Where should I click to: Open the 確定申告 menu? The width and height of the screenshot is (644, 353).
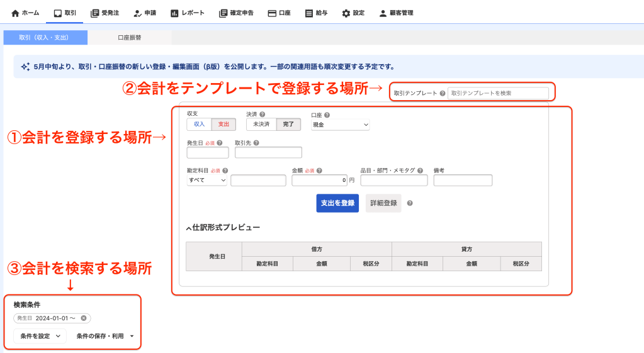pos(236,13)
